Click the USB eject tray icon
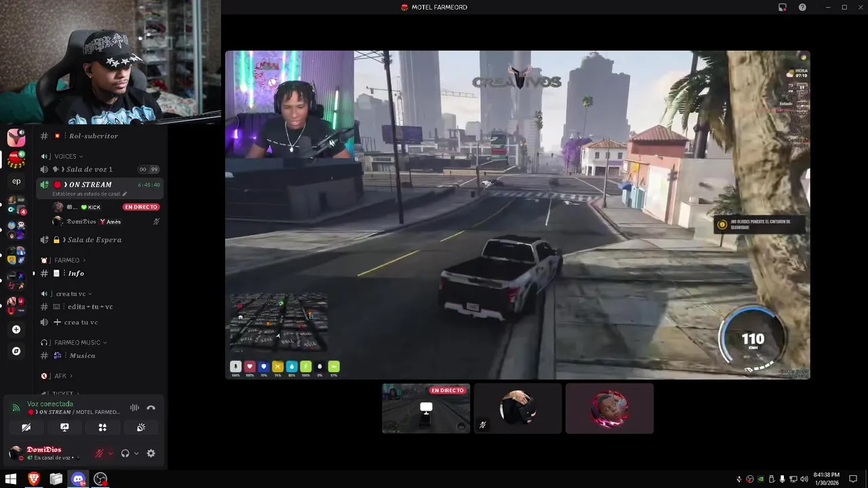This screenshot has height=488, width=868. pyautogui.click(x=771, y=479)
